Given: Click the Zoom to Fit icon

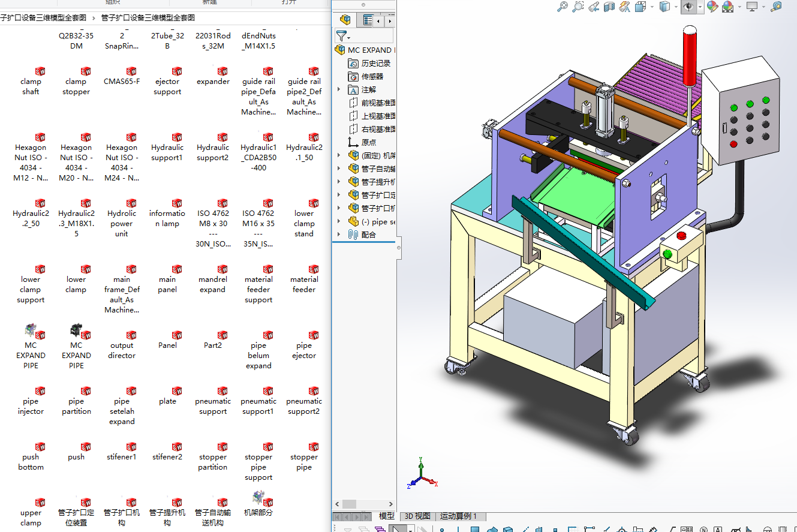Looking at the screenshot, I should point(562,7).
